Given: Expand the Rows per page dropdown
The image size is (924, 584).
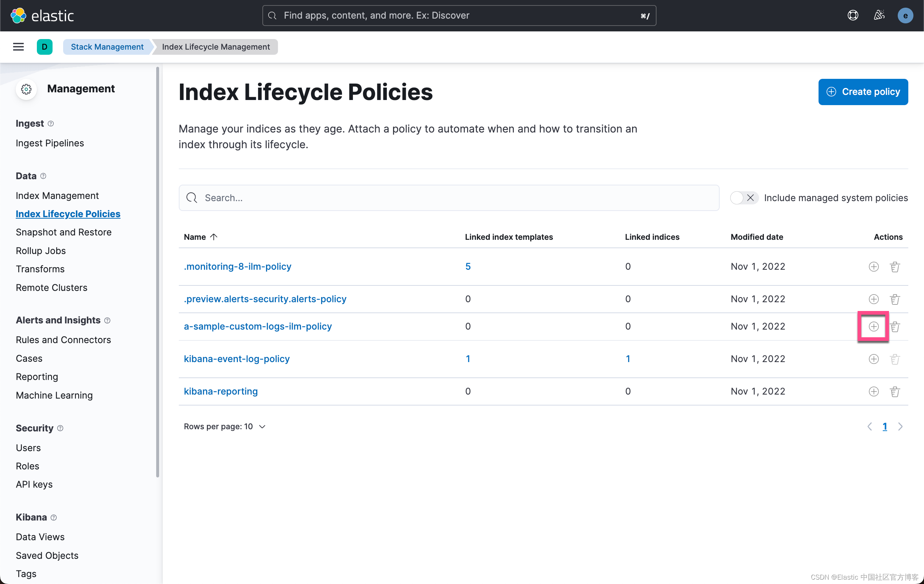Looking at the screenshot, I should pos(224,427).
